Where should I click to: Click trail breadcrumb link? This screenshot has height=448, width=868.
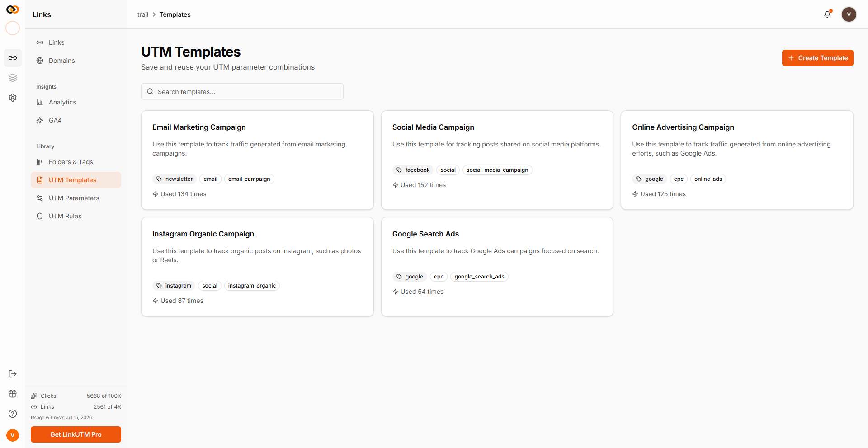[x=143, y=14]
